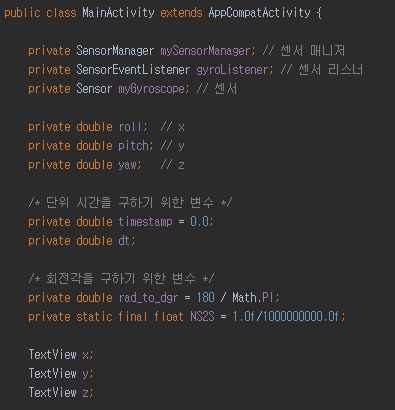Click the TextView y variable
This screenshot has height=410, width=395.
coord(86,374)
